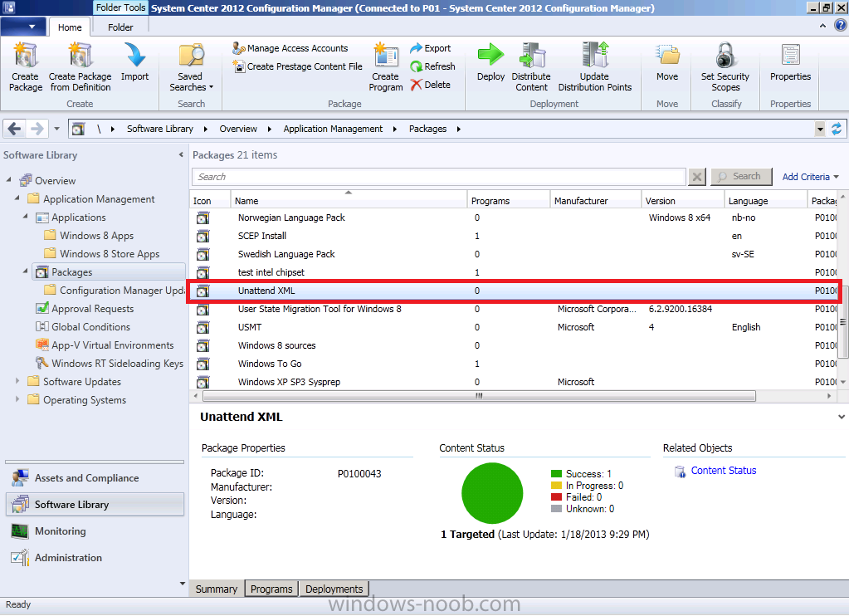Viewport: 849px width, 616px height.
Task: Click Manage Access Accounts
Action: pos(290,48)
